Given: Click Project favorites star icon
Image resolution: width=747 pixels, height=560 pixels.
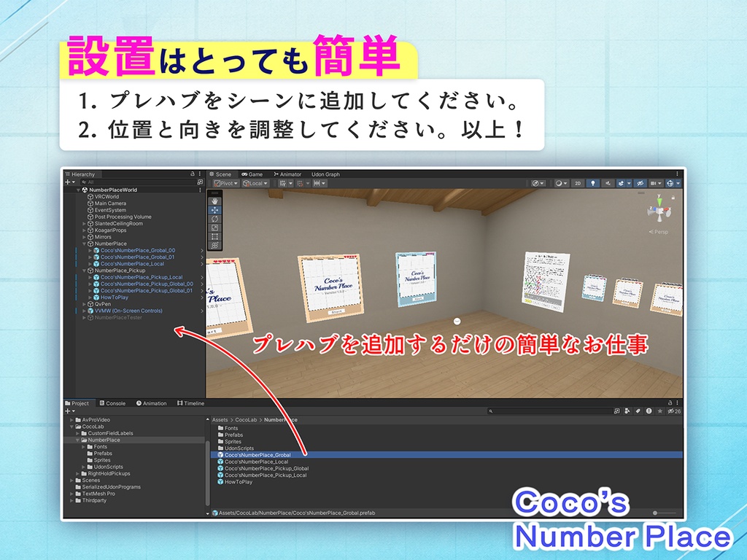Looking at the screenshot, I should pyautogui.click(x=659, y=411).
